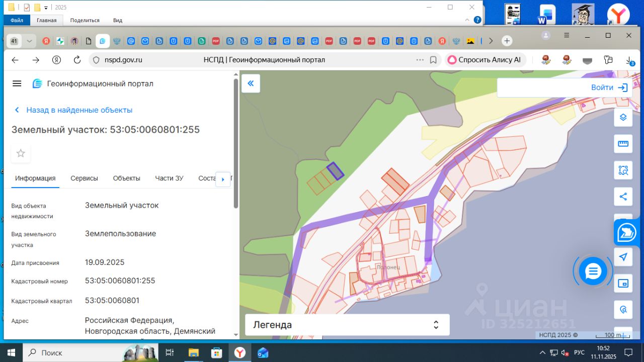Select the ruler measurement tool
The image size is (644, 362).
tap(623, 144)
